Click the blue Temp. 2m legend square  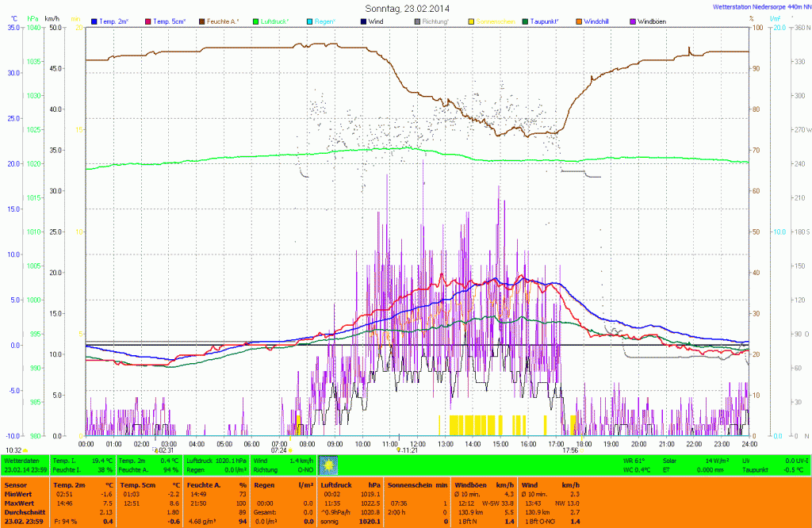click(95, 21)
